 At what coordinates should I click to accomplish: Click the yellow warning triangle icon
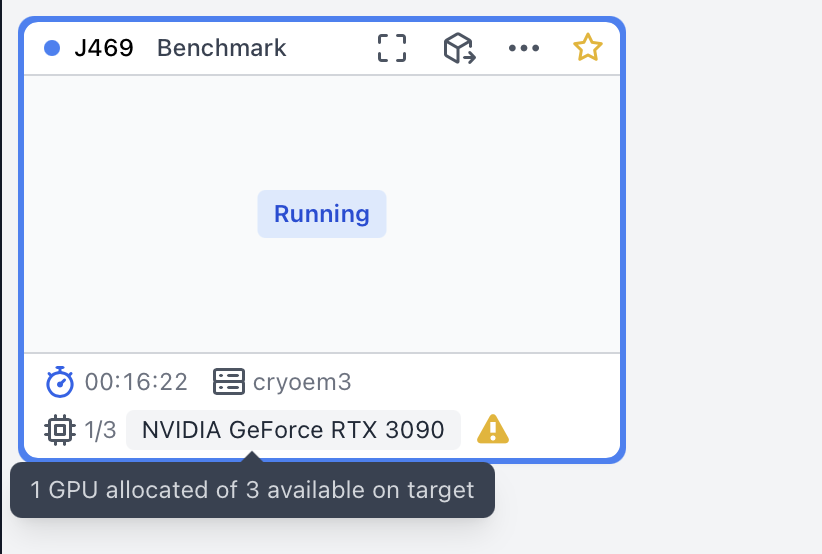493,429
